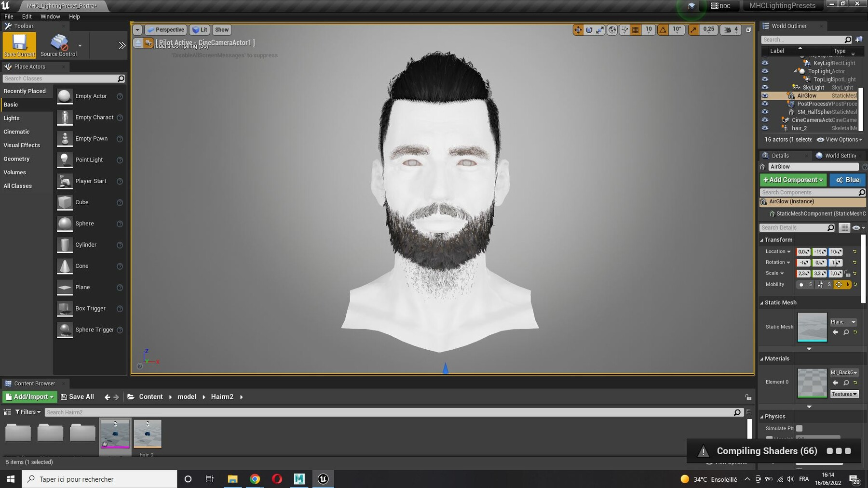Open the Perspective view mode menu
This screenshot has width=868, height=488.
click(165, 30)
